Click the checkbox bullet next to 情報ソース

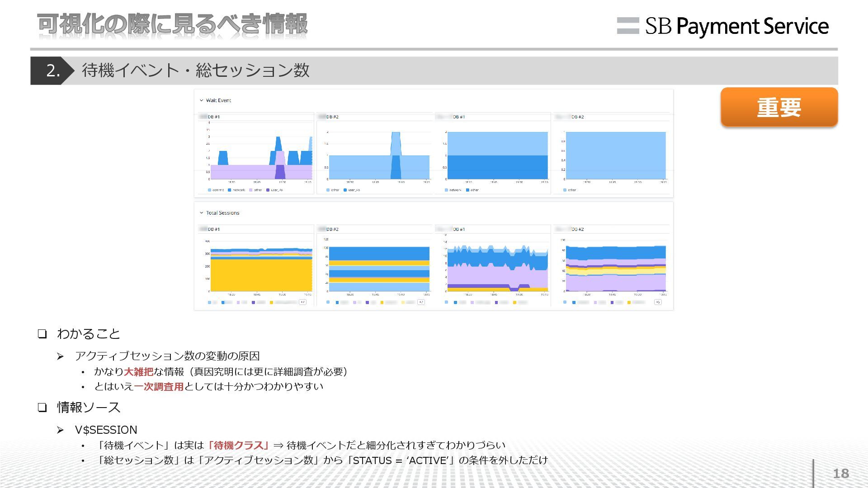coord(42,408)
